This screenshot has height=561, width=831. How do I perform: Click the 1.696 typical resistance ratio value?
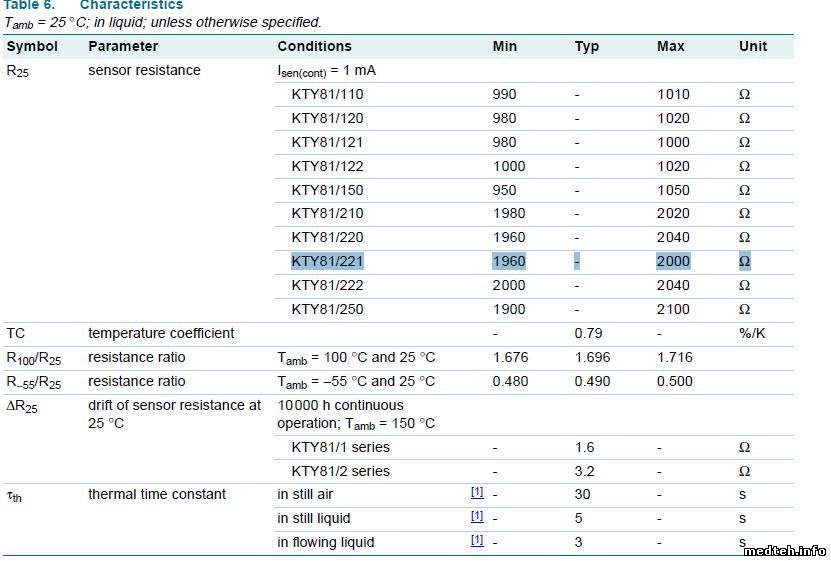tap(593, 357)
